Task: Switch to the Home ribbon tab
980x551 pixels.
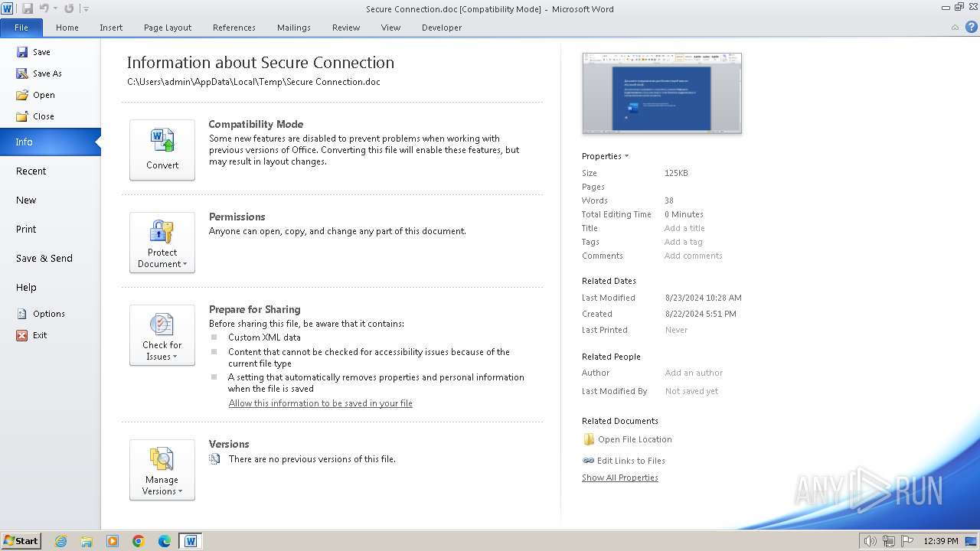Action: (67, 28)
